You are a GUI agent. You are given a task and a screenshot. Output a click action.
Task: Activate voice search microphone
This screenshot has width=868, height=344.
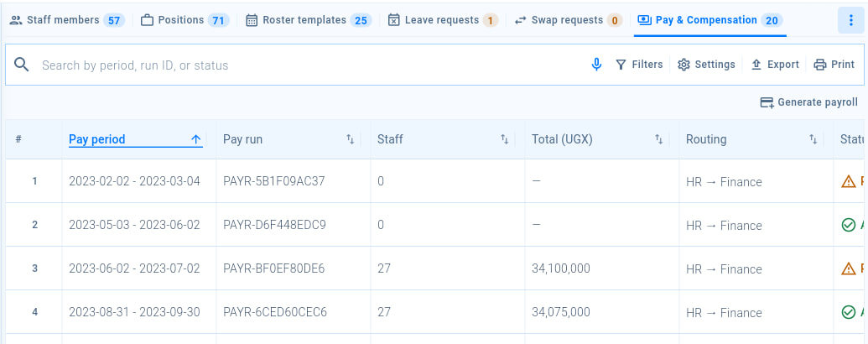[596, 65]
